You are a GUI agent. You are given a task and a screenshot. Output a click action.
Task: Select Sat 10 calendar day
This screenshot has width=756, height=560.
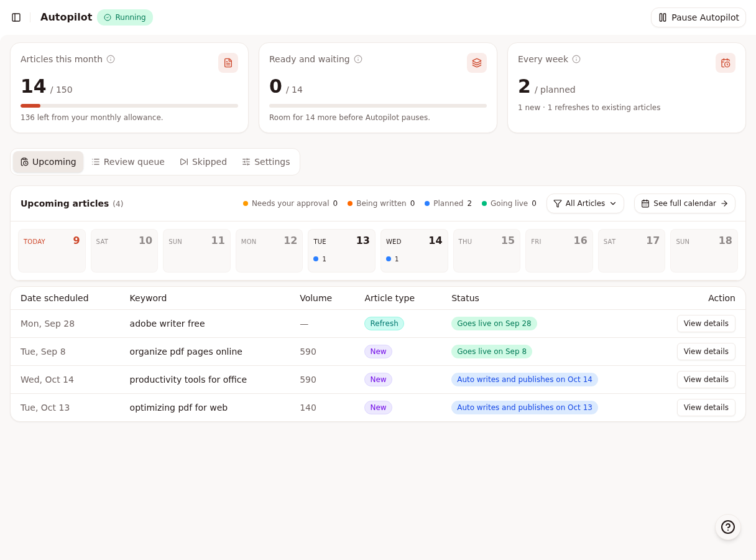coord(124,251)
